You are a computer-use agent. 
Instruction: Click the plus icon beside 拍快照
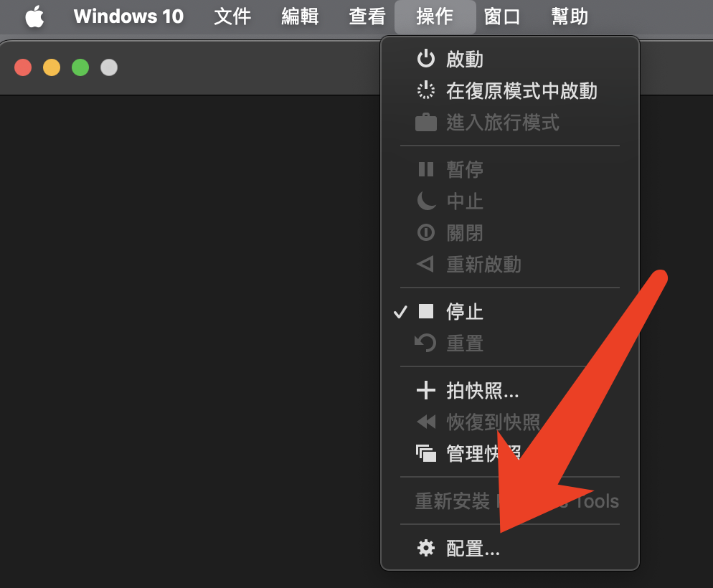pos(425,390)
